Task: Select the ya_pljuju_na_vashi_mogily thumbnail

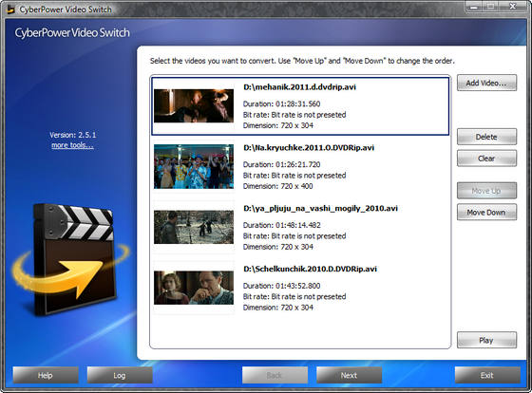Action: pyautogui.click(x=194, y=227)
